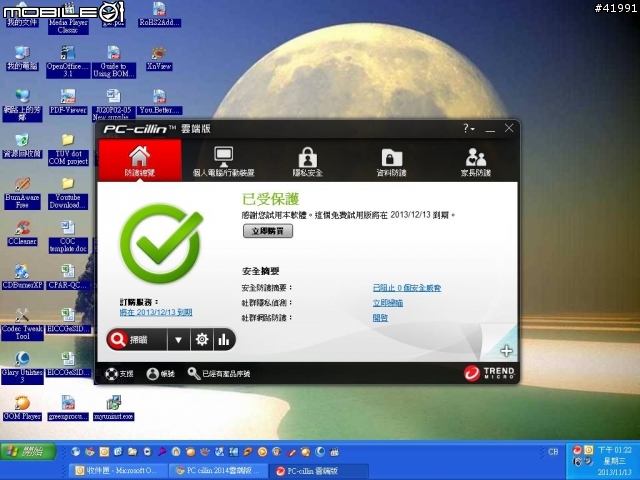Select COC template.doc file
640x480 pixels.
coord(68,237)
